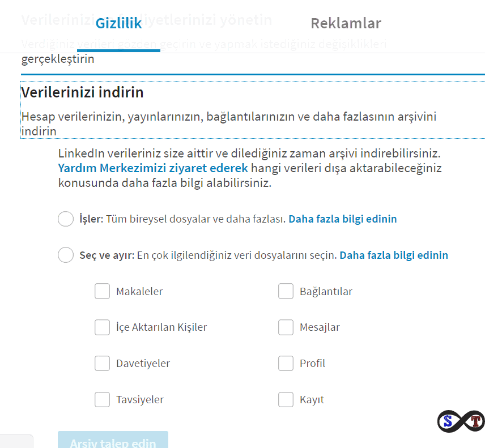Tick the İçe Aktarılan Kişiler checkbox
The image size is (485, 448).
pos(102,327)
